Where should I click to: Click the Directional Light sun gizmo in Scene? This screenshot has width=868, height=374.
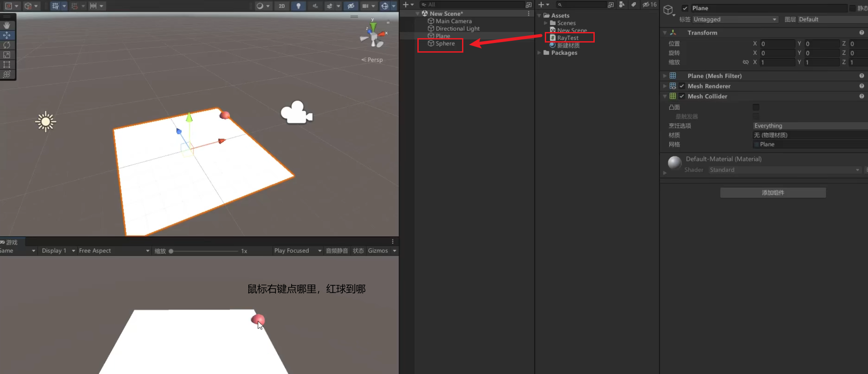(46, 122)
